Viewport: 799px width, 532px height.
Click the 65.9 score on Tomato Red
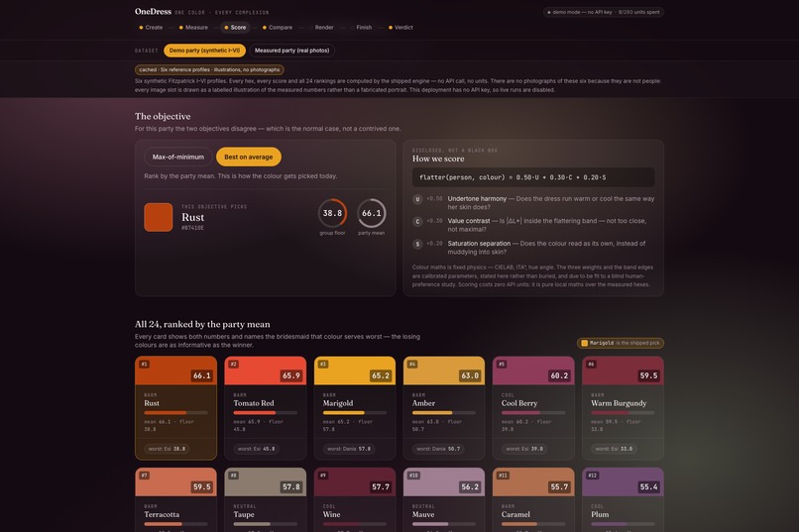coord(291,375)
